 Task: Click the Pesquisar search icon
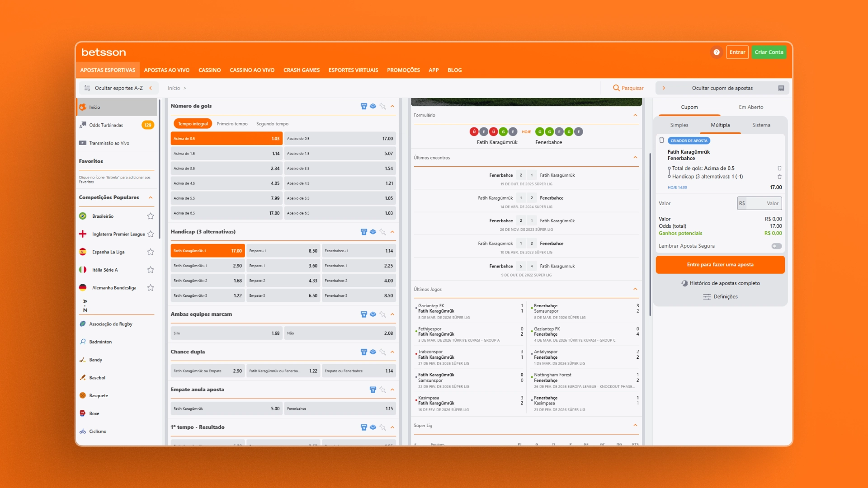click(x=616, y=88)
